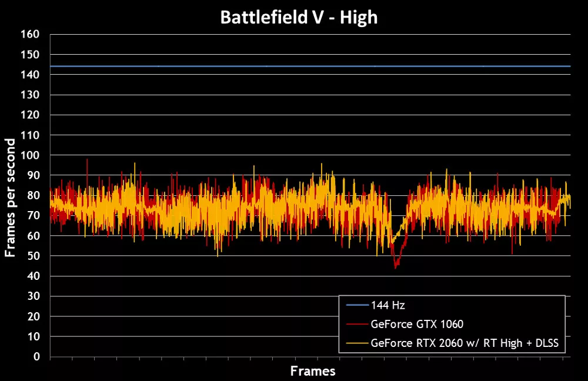Click the red GTX 1060 dip below 50 fps

(396, 262)
